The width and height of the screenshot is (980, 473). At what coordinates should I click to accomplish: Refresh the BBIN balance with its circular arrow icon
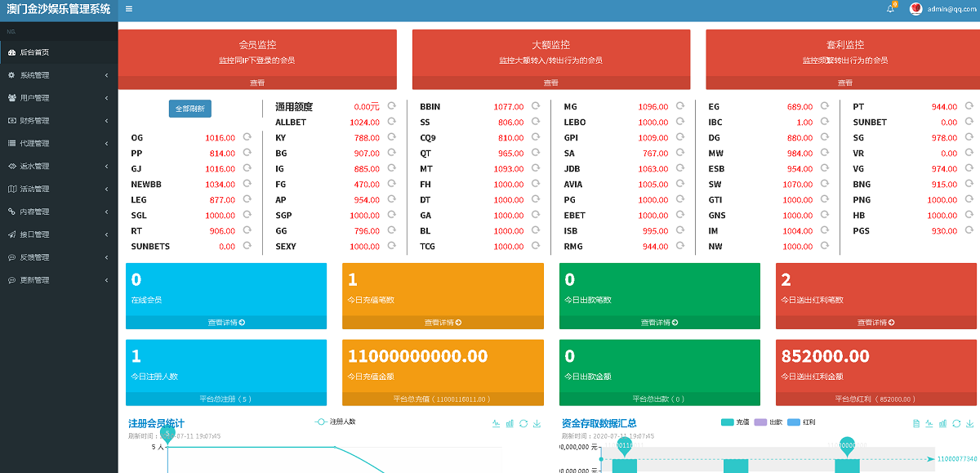pos(535,105)
